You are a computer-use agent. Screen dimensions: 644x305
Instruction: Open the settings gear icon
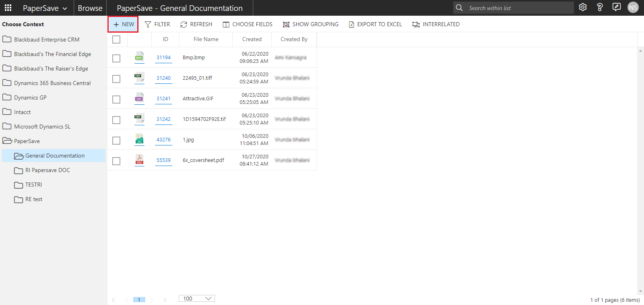583,7
